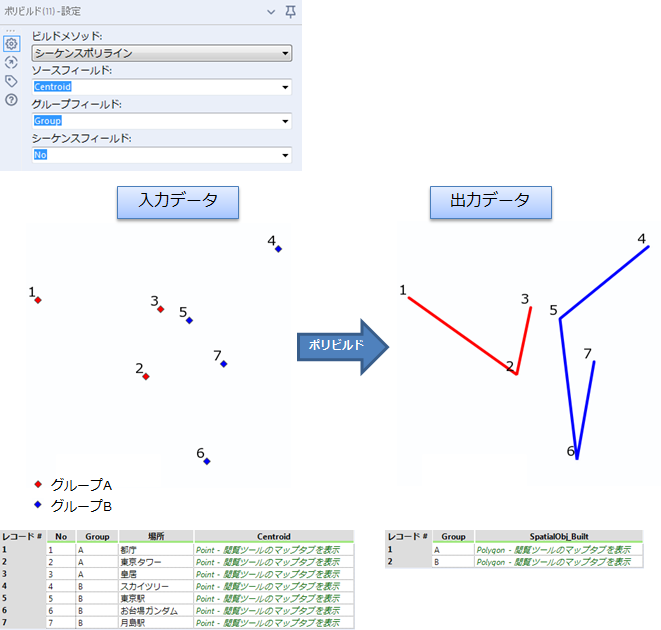Click blue point 7 in input map
Screen dimensions: 661x630
[224, 364]
